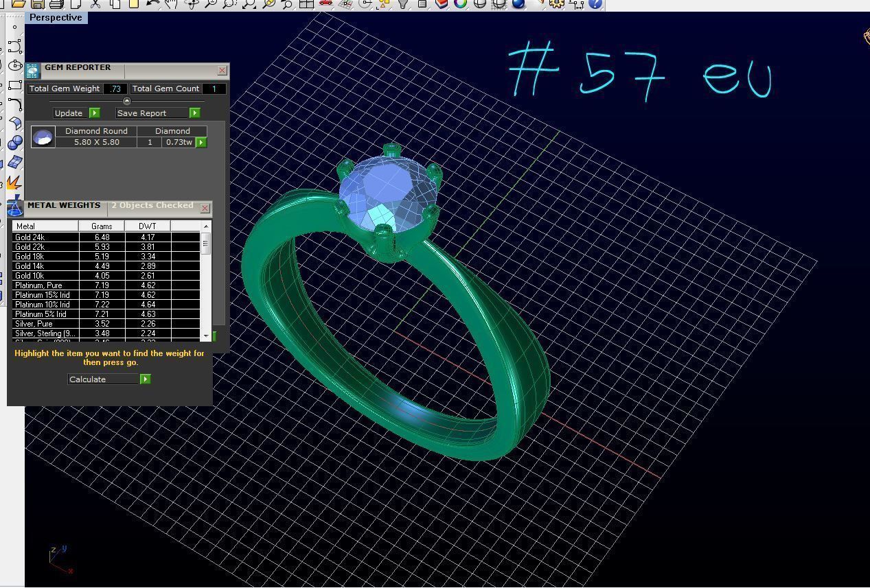
Task: Click the blue render sphere icon
Action: pyautogui.click(x=518, y=3)
